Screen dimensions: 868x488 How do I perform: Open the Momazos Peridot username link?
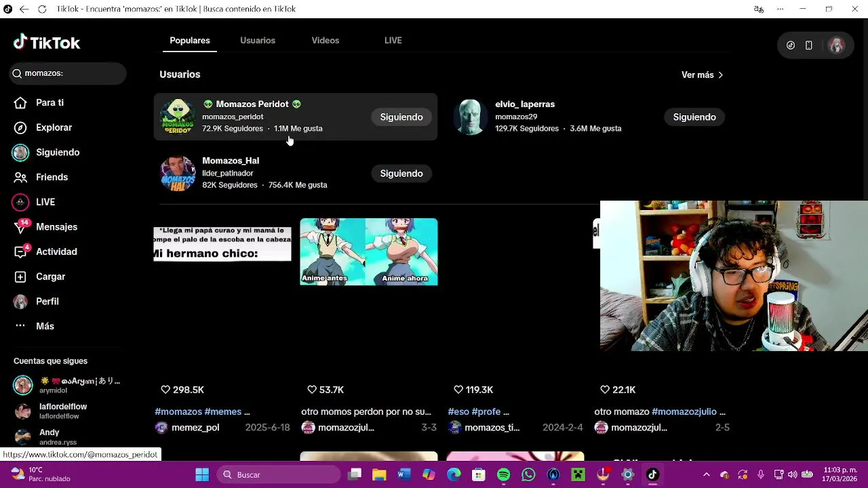click(x=233, y=117)
